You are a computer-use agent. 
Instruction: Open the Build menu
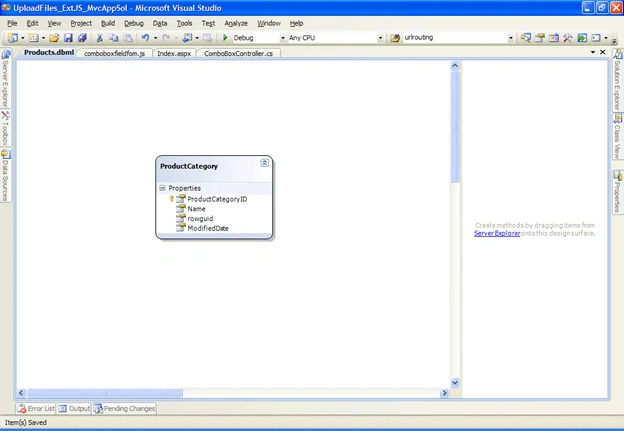(108, 23)
